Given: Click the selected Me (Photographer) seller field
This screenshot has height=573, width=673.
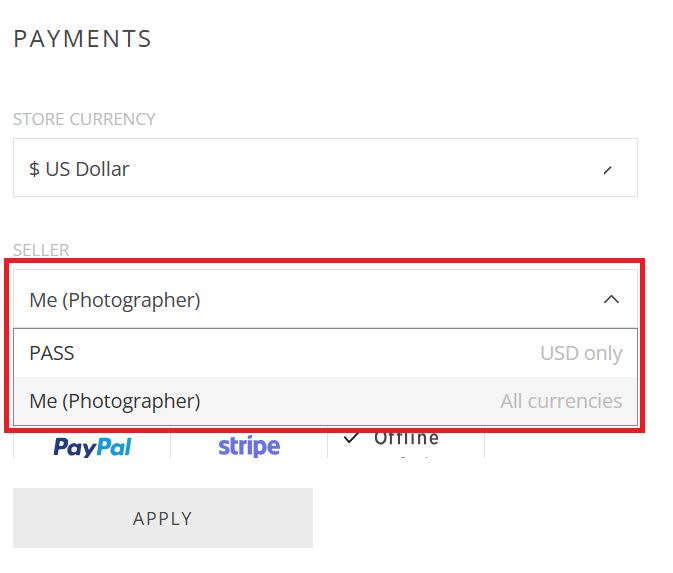Looking at the screenshot, I should (x=325, y=299).
